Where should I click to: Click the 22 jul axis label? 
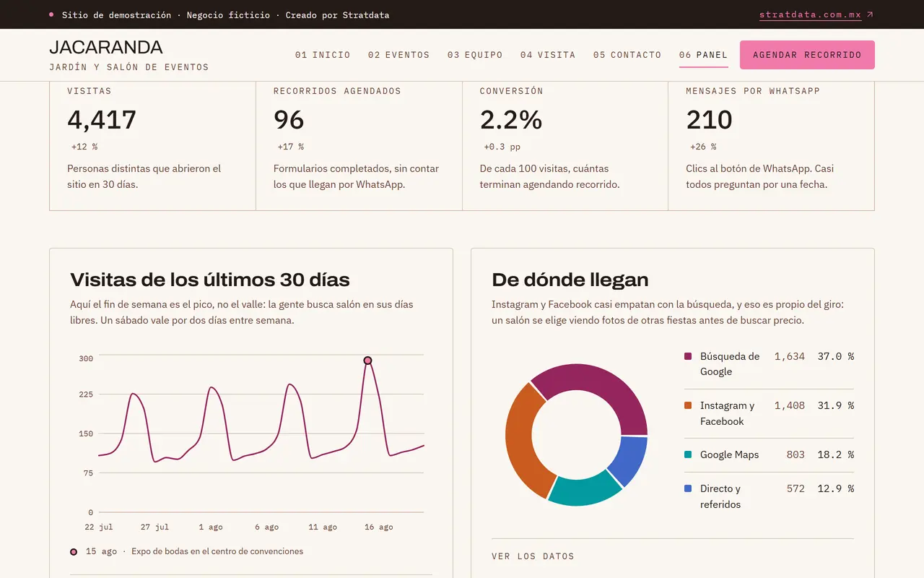click(99, 527)
